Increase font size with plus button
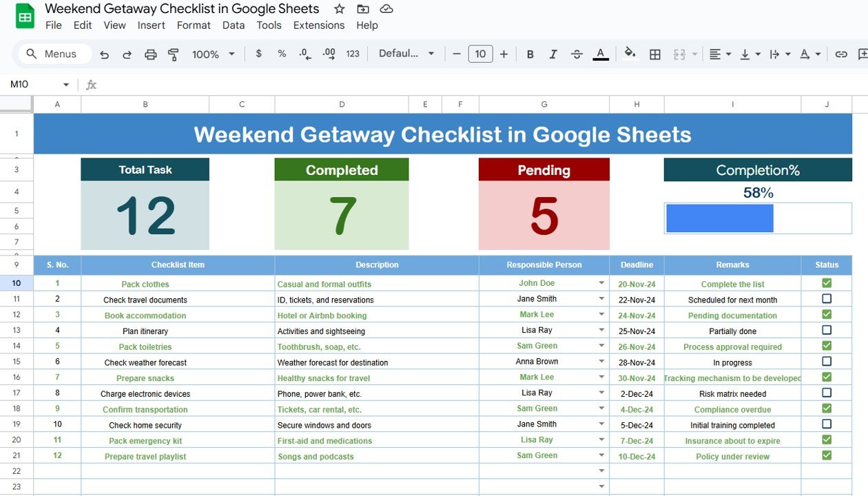Image resolution: width=868 pixels, height=496 pixels. (504, 54)
